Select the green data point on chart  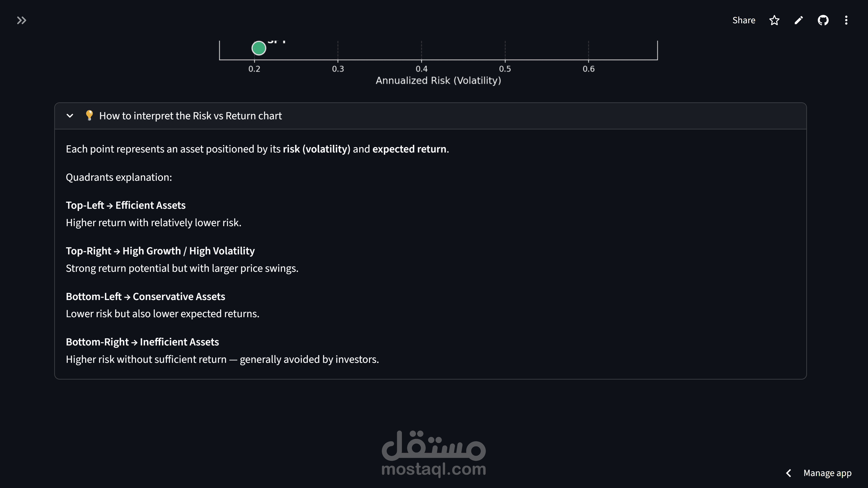pyautogui.click(x=259, y=48)
